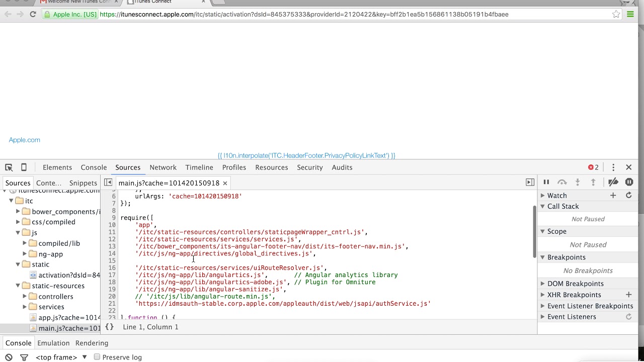Expand the Event Listeners section
Screen dimensions: 644x362
(542, 317)
